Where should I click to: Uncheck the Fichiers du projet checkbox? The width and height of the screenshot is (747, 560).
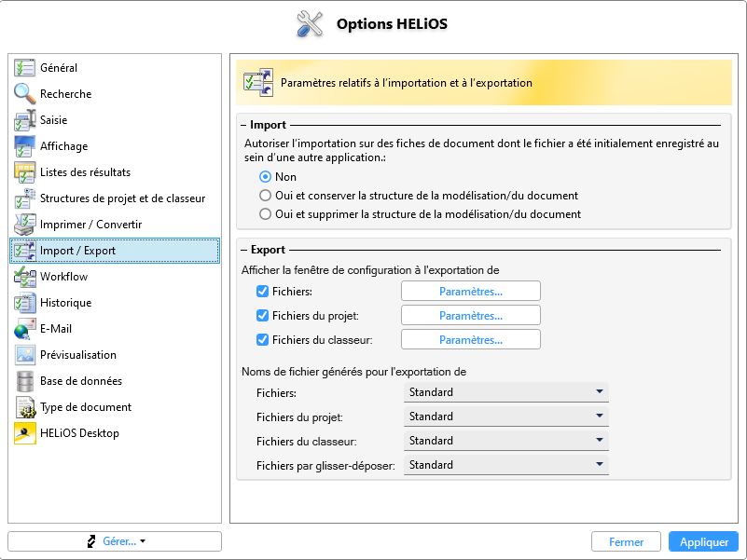[x=262, y=315]
